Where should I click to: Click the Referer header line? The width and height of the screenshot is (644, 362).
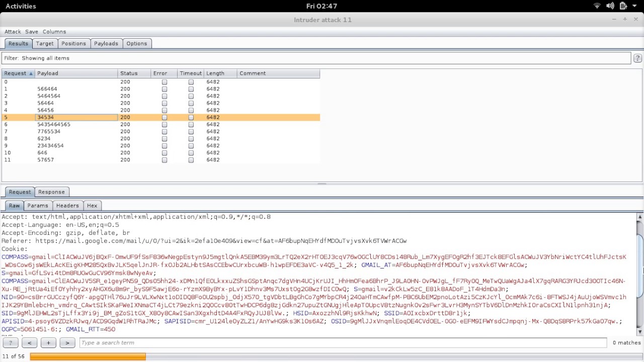click(204, 241)
